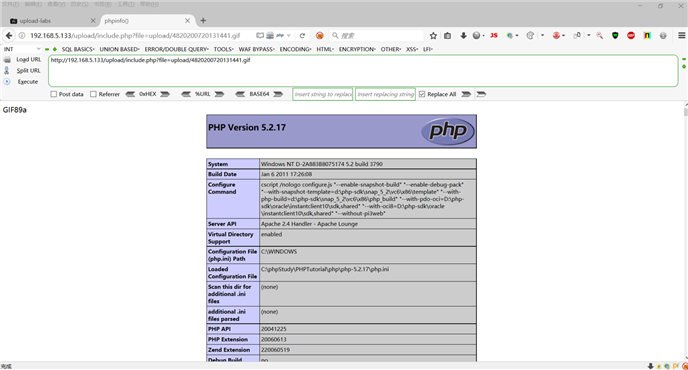The width and height of the screenshot is (688, 370).
Task: Open the hamburger menu
Action: click(x=681, y=36)
